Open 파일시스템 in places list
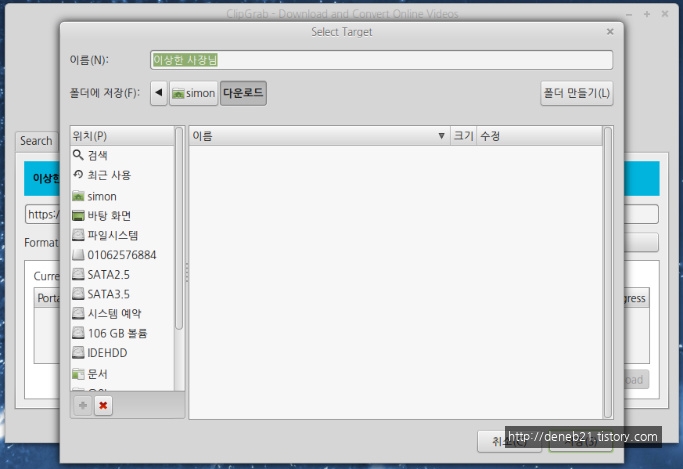This screenshot has width=683, height=469. [x=113, y=235]
